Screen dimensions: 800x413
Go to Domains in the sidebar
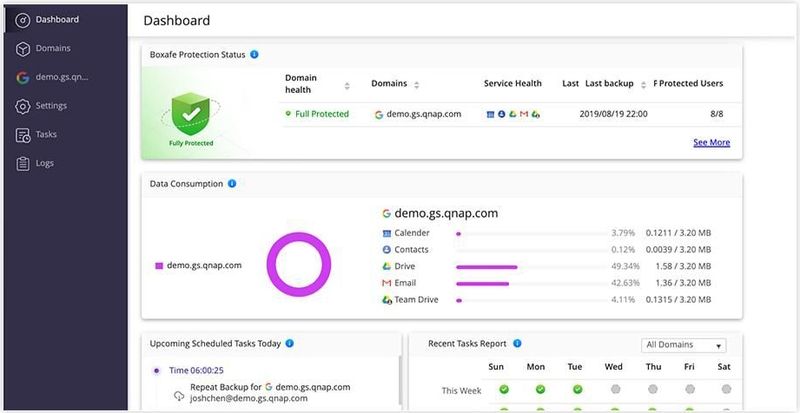click(66, 48)
